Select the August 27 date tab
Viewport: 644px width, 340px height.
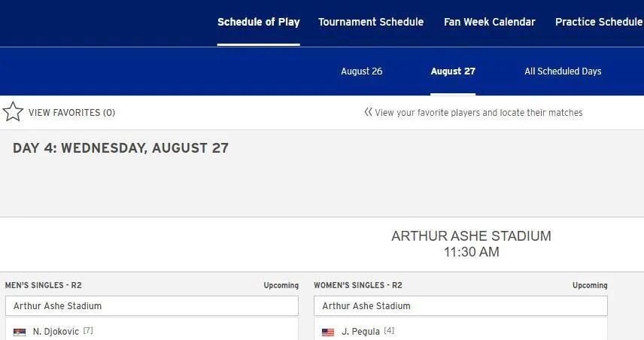click(453, 71)
